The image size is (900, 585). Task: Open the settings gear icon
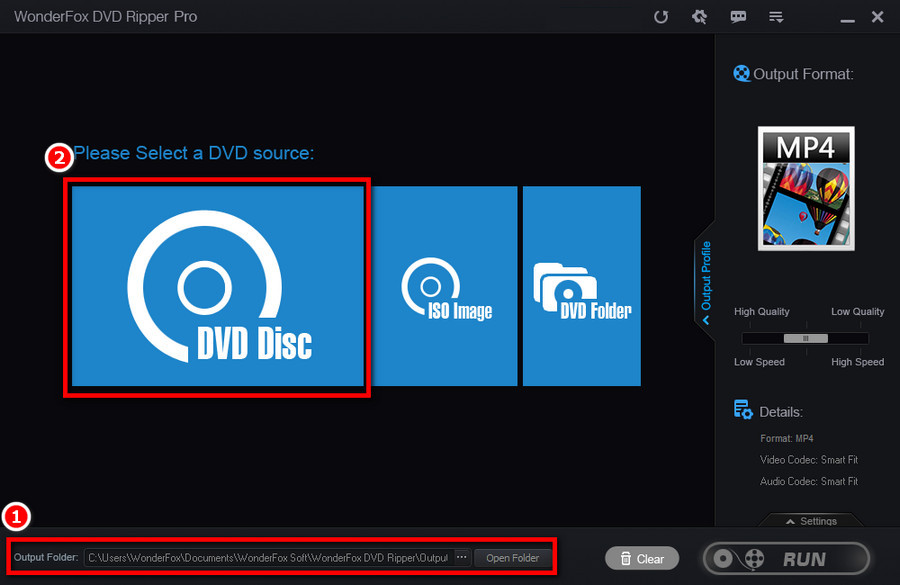click(699, 16)
